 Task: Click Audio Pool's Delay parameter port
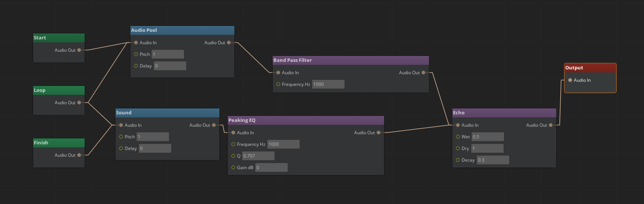(136, 66)
